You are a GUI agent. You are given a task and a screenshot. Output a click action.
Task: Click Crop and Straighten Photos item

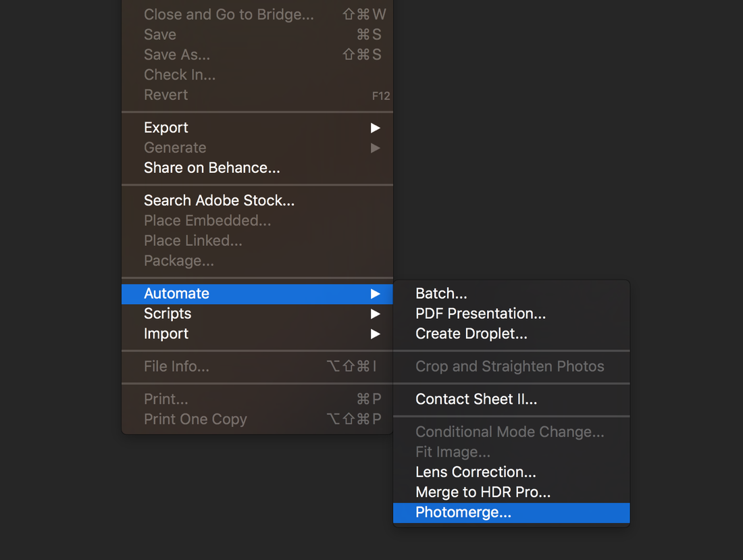509,367
